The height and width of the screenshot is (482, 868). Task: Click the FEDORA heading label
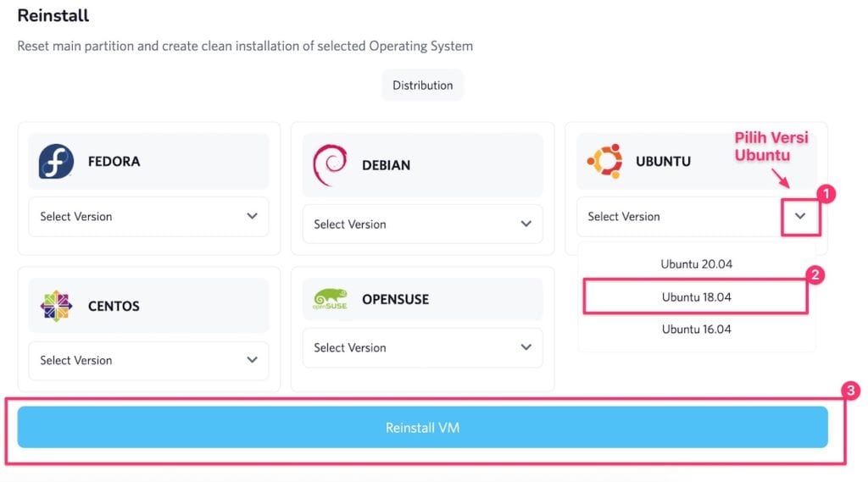(x=114, y=162)
